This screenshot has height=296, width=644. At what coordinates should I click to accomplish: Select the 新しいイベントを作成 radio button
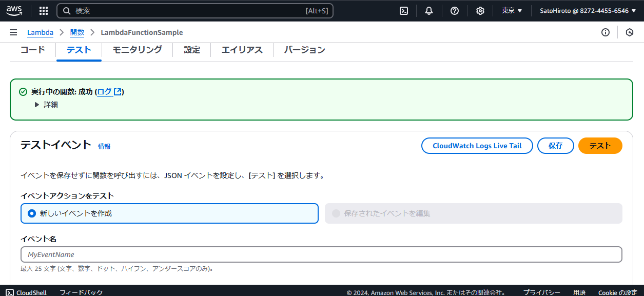tap(31, 213)
